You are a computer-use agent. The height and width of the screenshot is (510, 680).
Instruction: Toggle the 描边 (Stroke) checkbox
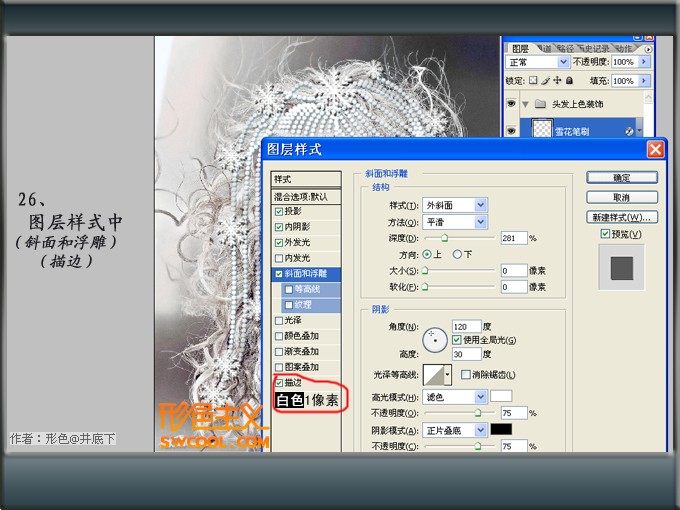point(279,382)
